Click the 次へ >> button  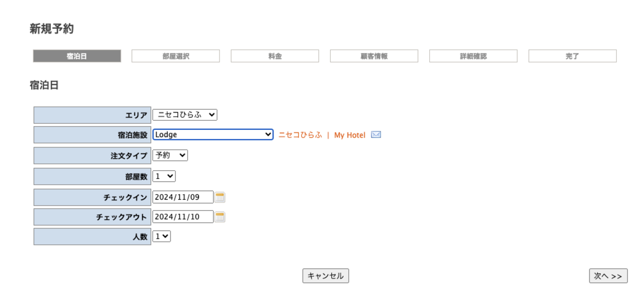[608, 276]
